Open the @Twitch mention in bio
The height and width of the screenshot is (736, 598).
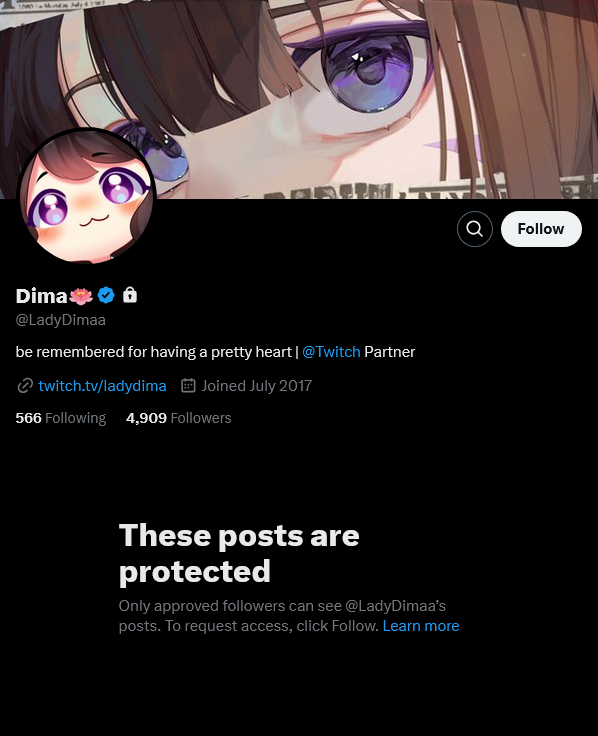click(x=331, y=352)
